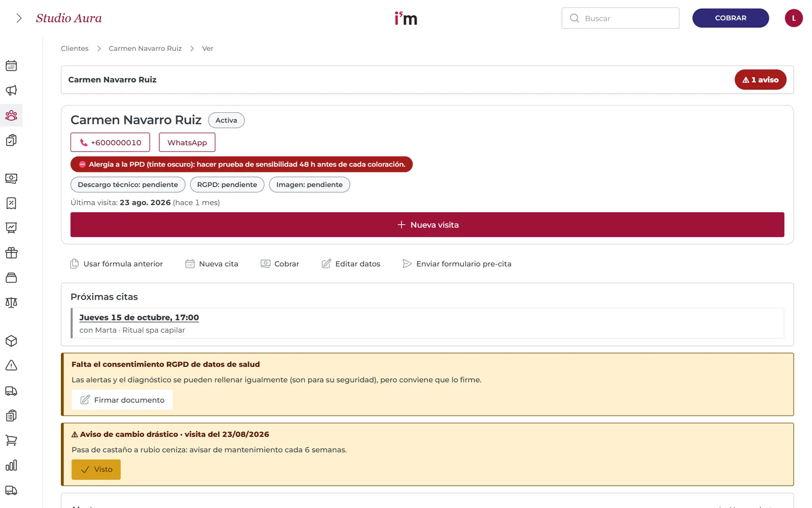Create a Nueva cita
Viewport: 812px width, 508px height.
(x=212, y=264)
